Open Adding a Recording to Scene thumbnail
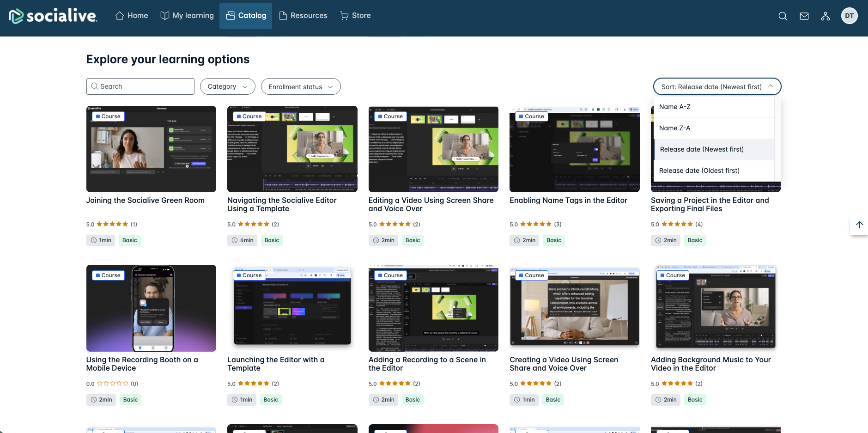The width and height of the screenshot is (868, 433). tap(433, 308)
